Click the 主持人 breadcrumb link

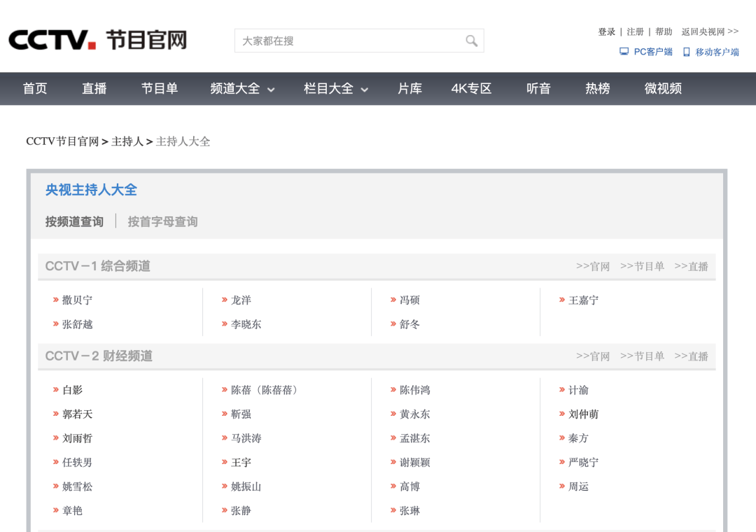click(x=127, y=141)
